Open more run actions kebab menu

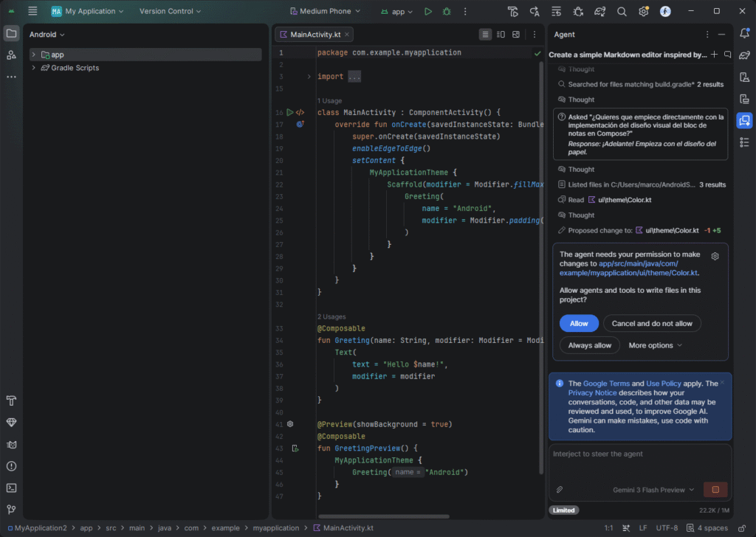tap(465, 11)
